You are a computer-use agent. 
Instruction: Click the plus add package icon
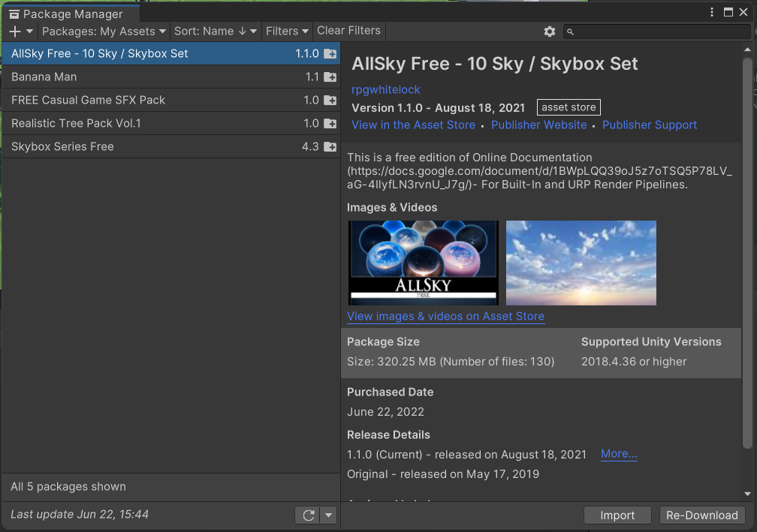(15, 32)
